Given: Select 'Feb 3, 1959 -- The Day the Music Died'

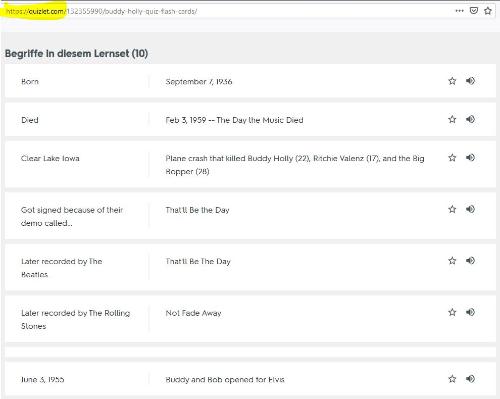Looking at the screenshot, I should pyautogui.click(x=234, y=120).
